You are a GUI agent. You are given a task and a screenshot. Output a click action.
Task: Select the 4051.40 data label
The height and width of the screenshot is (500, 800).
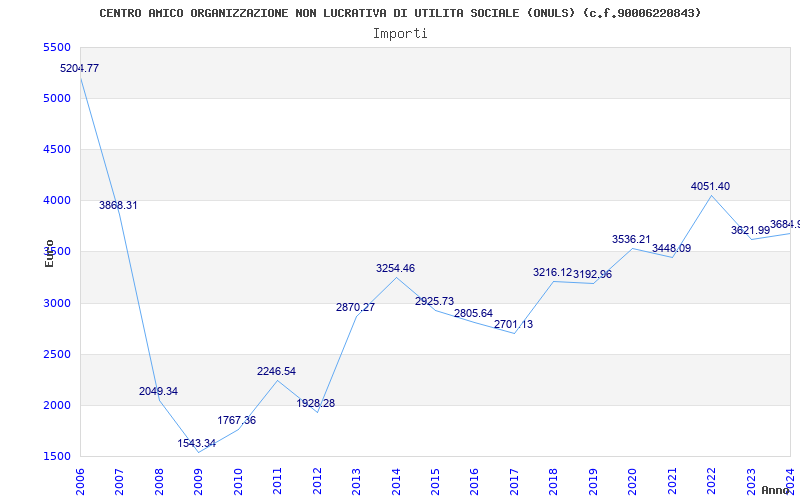pos(710,186)
